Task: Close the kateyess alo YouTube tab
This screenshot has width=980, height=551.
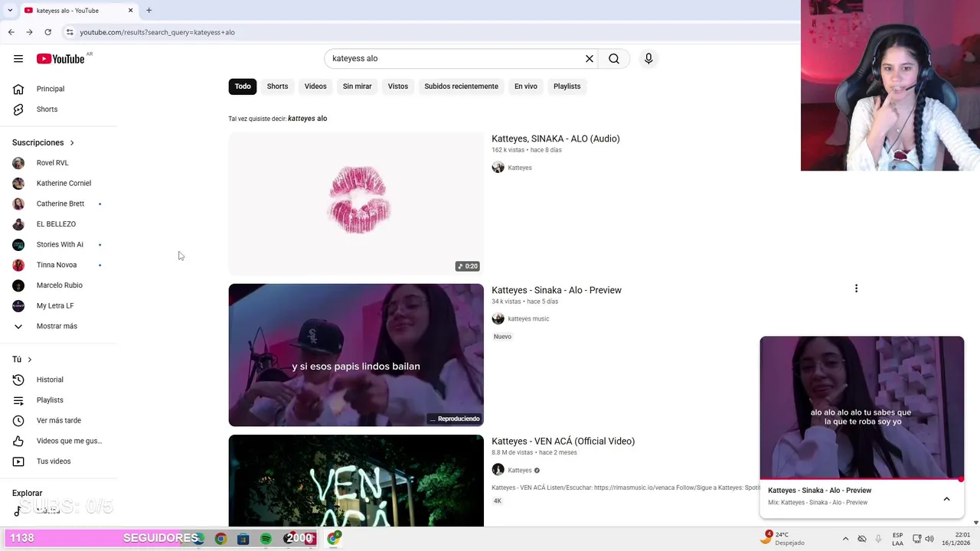Action: pos(130,10)
